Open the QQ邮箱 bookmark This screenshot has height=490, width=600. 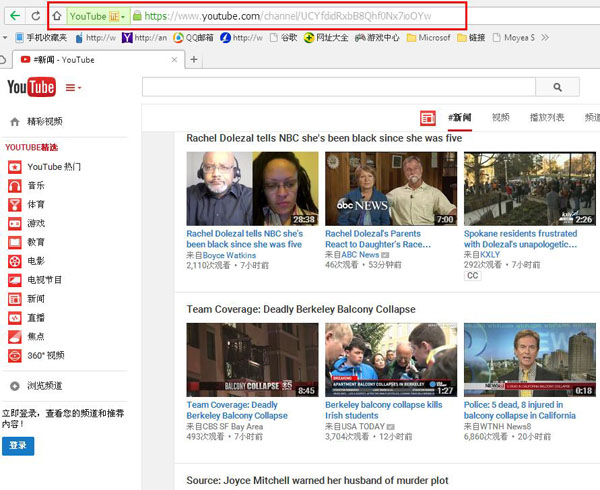point(193,37)
